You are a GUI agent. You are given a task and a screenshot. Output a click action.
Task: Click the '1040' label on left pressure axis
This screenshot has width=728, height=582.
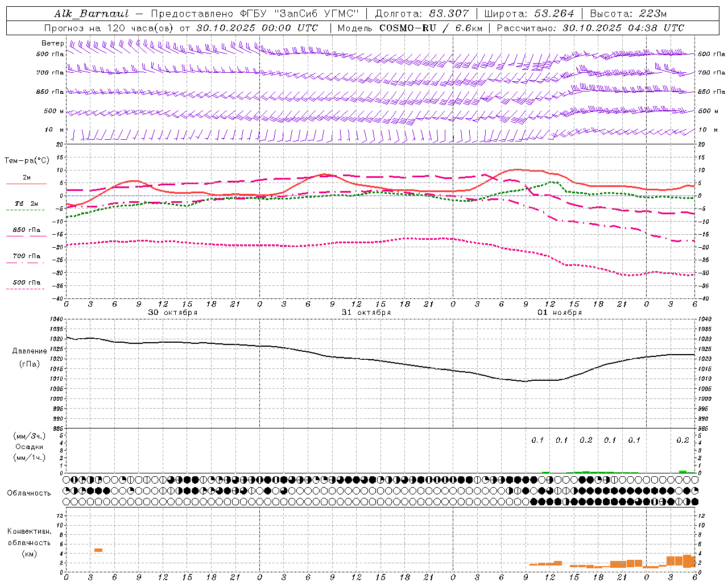56,319
